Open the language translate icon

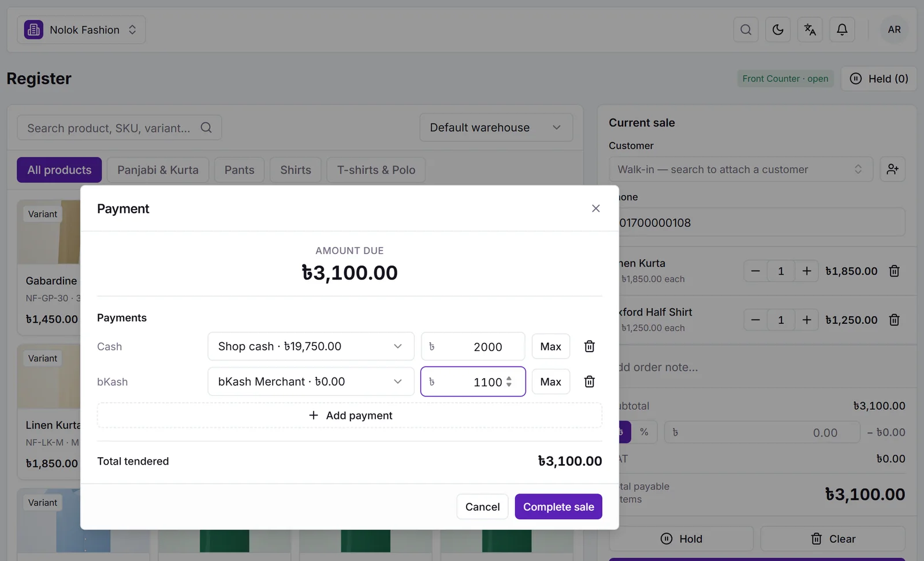point(810,29)
